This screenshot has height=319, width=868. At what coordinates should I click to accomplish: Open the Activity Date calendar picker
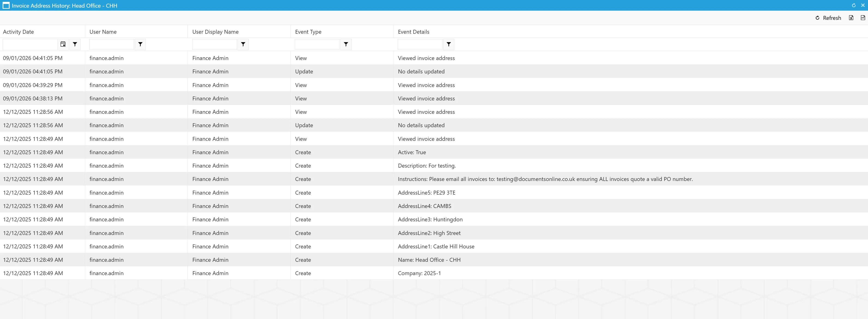63,44
